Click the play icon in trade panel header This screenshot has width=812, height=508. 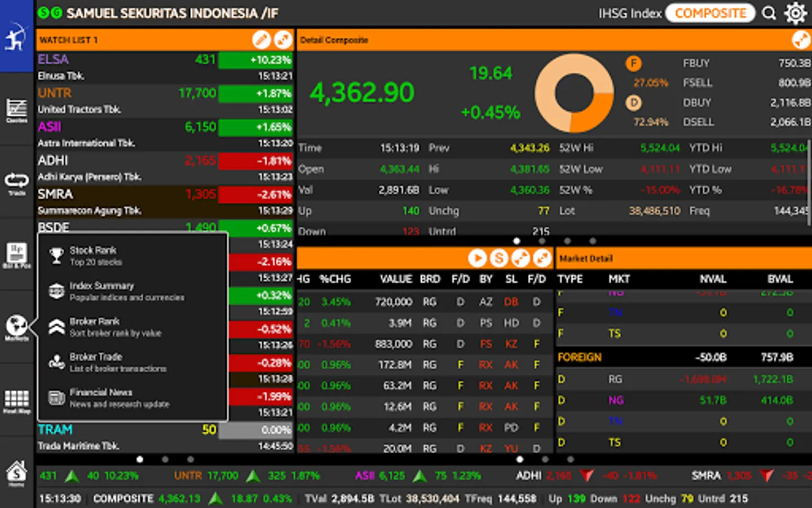point(477,258)
